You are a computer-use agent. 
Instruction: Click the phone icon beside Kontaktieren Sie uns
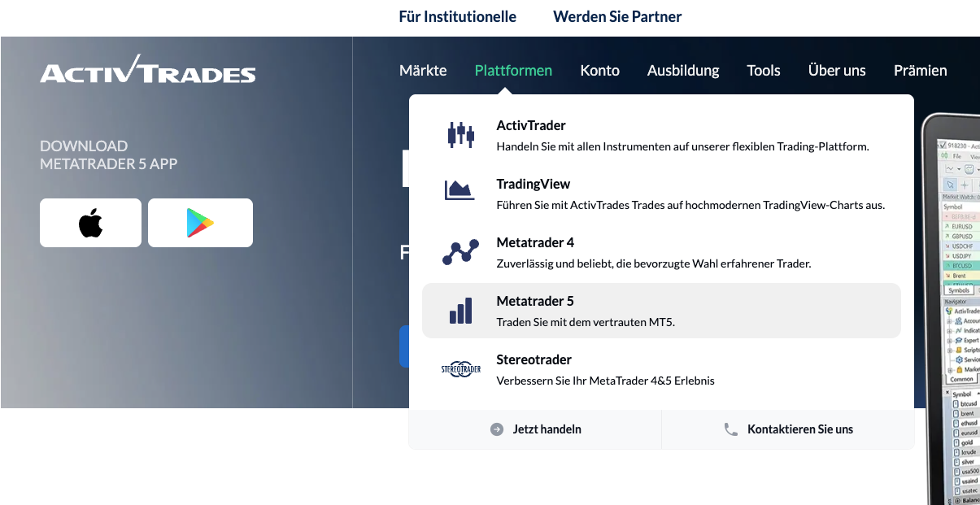tap(730, 429)
